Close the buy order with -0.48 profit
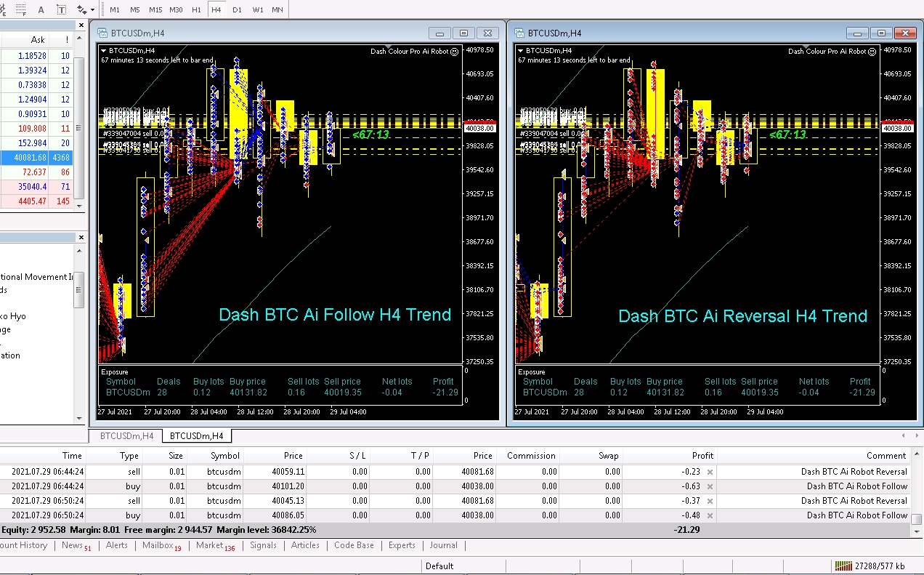 [710, 515]
